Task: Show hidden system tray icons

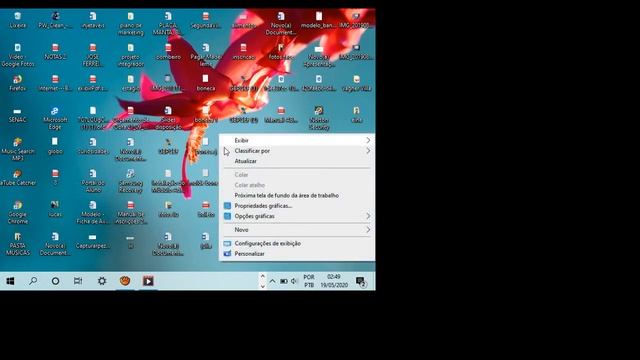Action: click(x=272, y=281)
